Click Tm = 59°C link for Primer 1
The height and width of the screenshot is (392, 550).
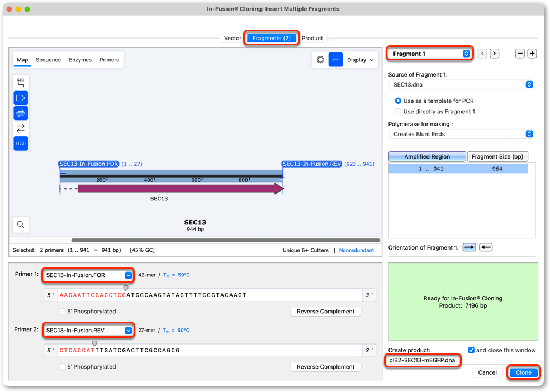click(177, 275)
